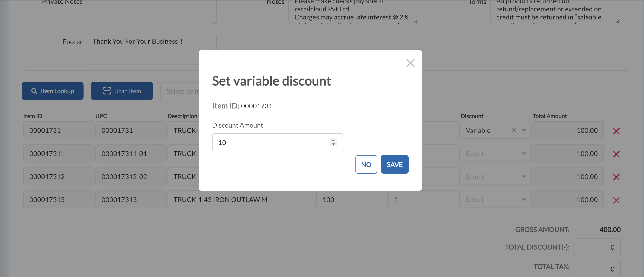Clear the Variable discount selection
The height and width of the screenshot is (277, 644).
514,130
